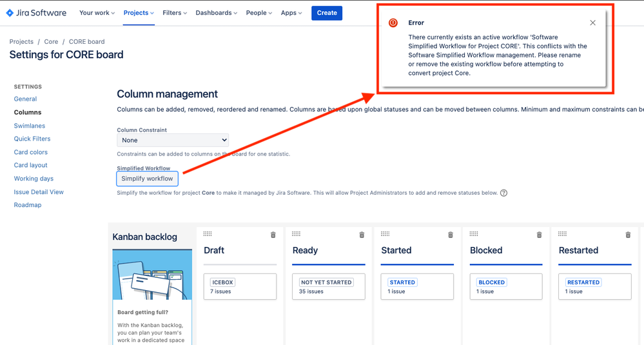Open Swimlanes settings
644x345 pixels.
pos(30,126)
